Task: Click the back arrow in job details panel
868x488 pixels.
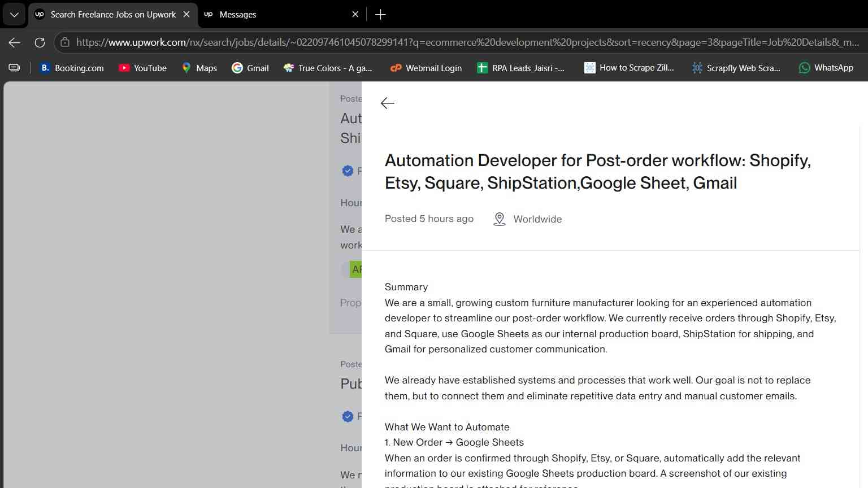Action: pos(387,103)
